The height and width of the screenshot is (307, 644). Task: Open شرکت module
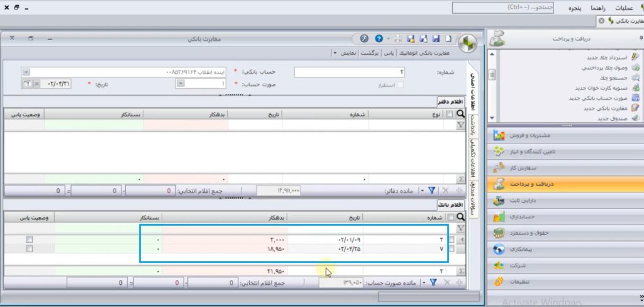click(x=566, y=265)
